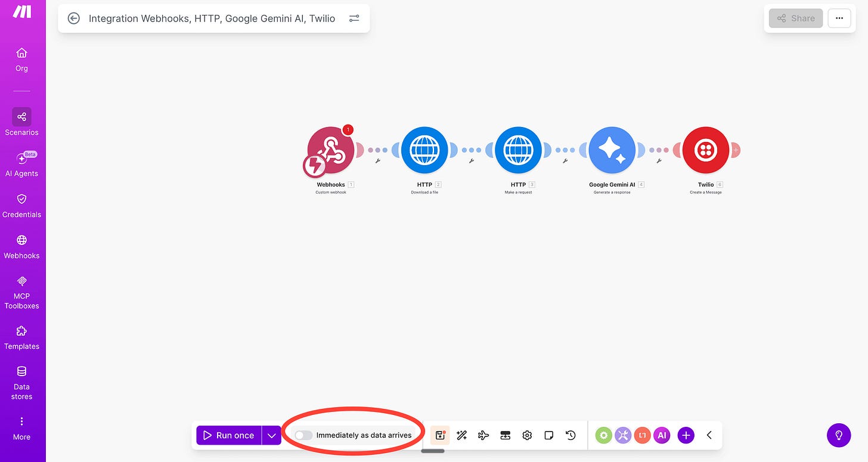Open the three-dot menu next to Share
868x462 pixels.
point(839,18)
